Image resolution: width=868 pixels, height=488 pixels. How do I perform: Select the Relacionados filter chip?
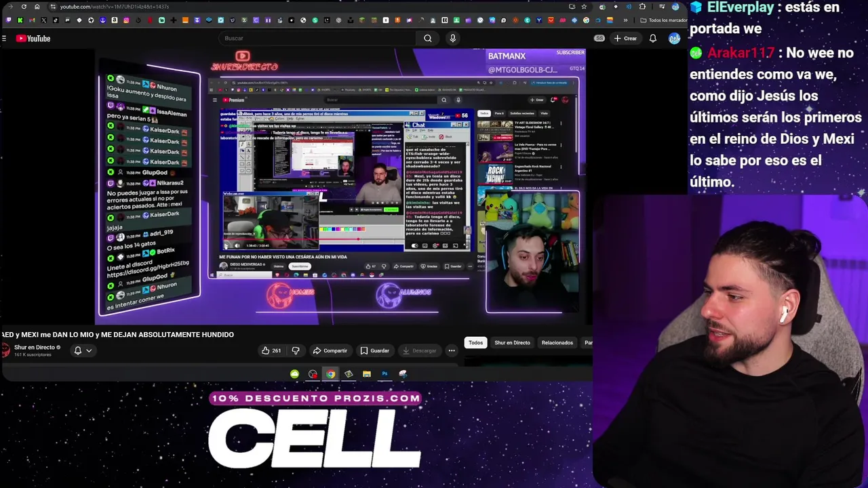point(557,343)
